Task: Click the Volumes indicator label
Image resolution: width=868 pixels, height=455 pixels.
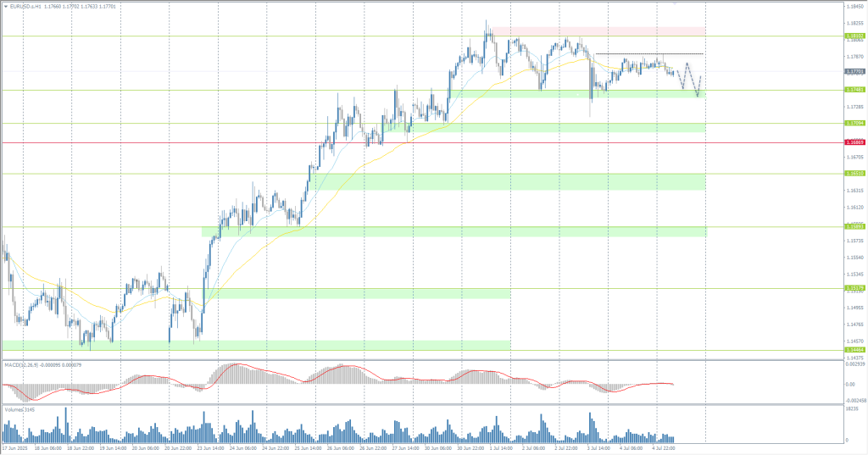Action: click(19, 409)
